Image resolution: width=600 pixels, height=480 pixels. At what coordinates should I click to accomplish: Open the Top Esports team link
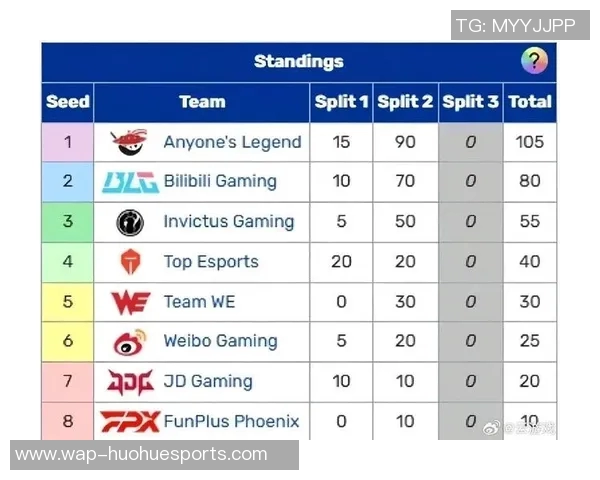pos(211,262)
